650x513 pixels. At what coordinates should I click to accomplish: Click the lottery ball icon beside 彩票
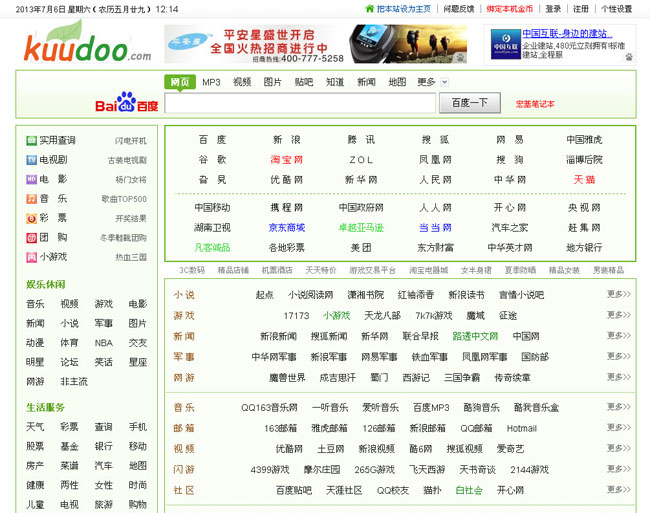(32, 218)
